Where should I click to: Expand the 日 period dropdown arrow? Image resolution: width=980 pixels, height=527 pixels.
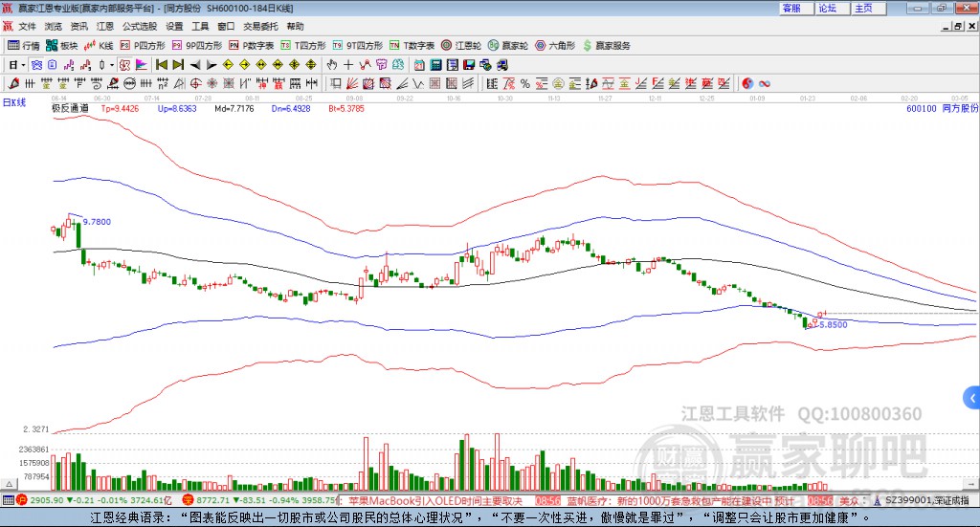[x=24, y=65]
